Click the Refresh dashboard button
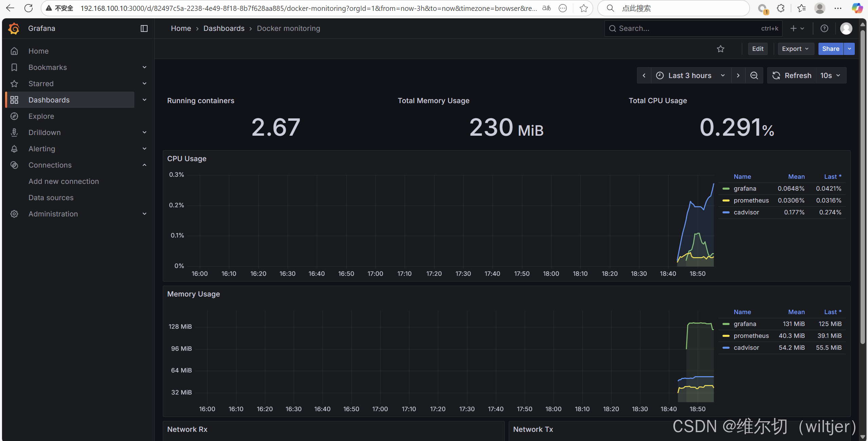The image size is (868, 441). pyautogui.click(x=792, y=76)
